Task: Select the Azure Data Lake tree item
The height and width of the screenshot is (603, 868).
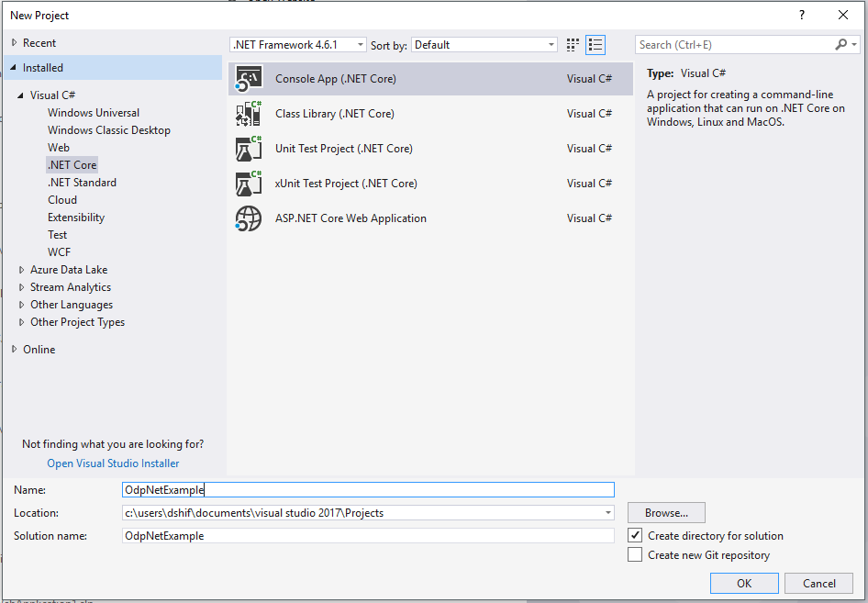Action: point(69,270)
